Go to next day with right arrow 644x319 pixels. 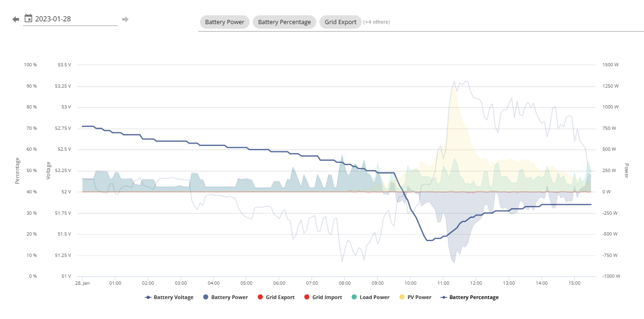pyautogui.click(x=125, y=19)
